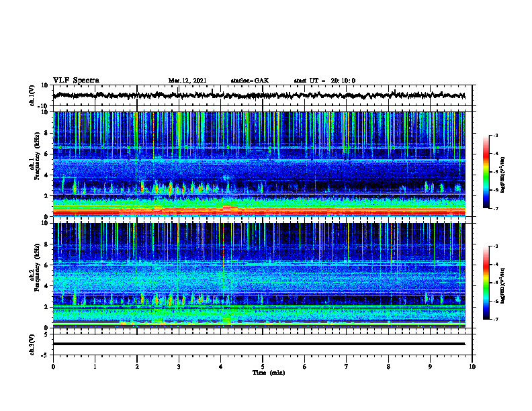The width and height of the screenshot is (532, 411).
Task: Click the "station=GAK" label
Action: pos(250,81)
